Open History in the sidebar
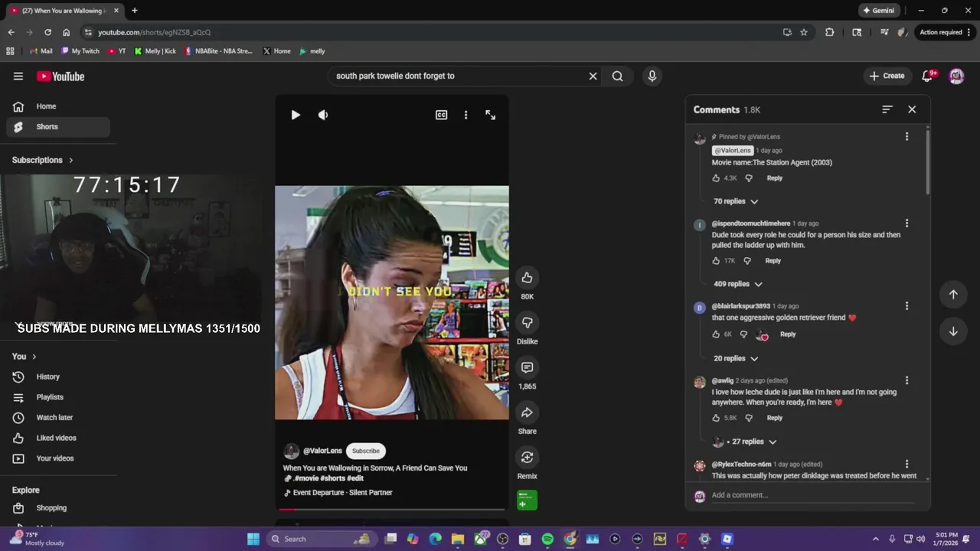Viewport: 980px width, 551px height. (58, 377)
